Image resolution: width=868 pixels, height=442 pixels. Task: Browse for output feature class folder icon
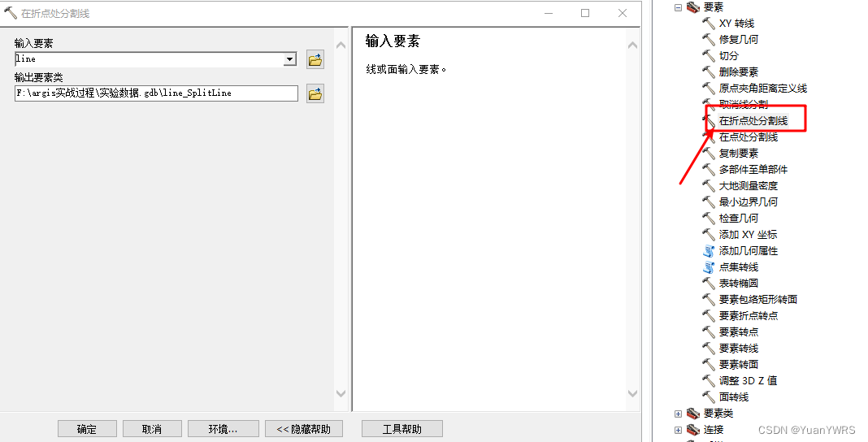tap(315, 94)
